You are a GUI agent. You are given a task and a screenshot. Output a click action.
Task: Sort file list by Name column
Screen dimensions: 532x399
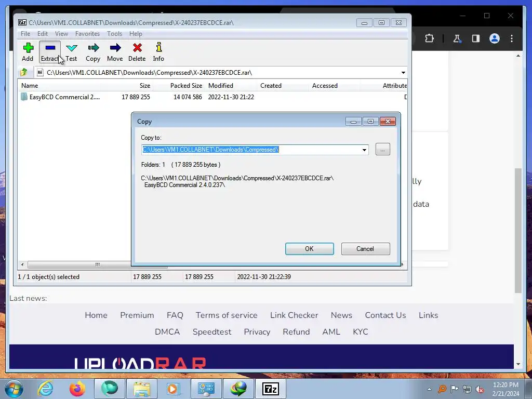coord(60,86)
